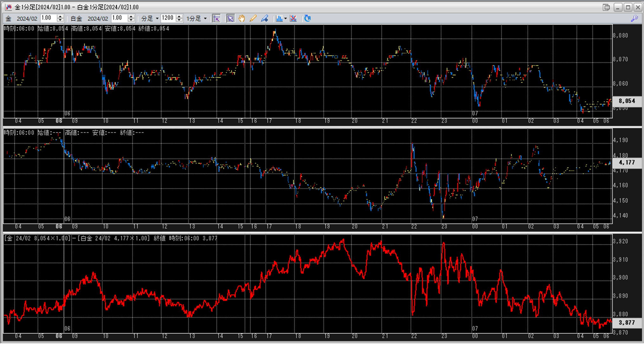Open the wrench settings icon

tap(634, 18)
